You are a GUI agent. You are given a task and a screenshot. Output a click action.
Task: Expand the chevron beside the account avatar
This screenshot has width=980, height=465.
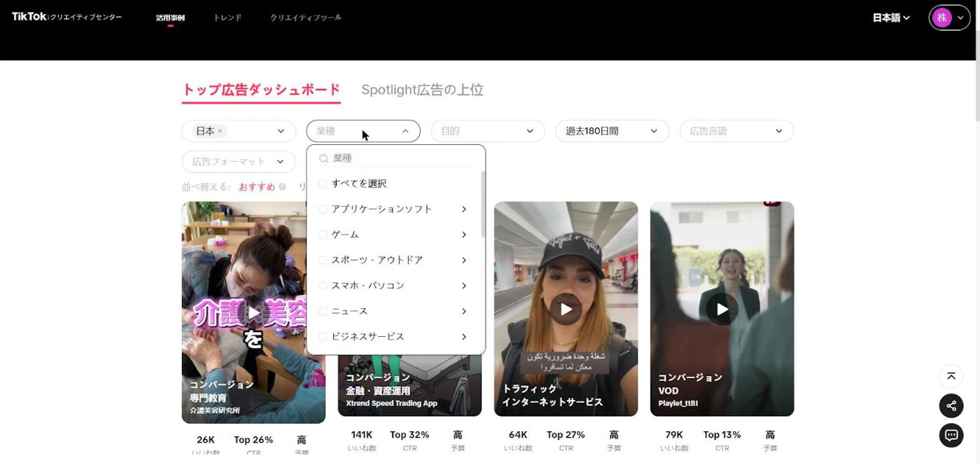(x=960, y=18)
